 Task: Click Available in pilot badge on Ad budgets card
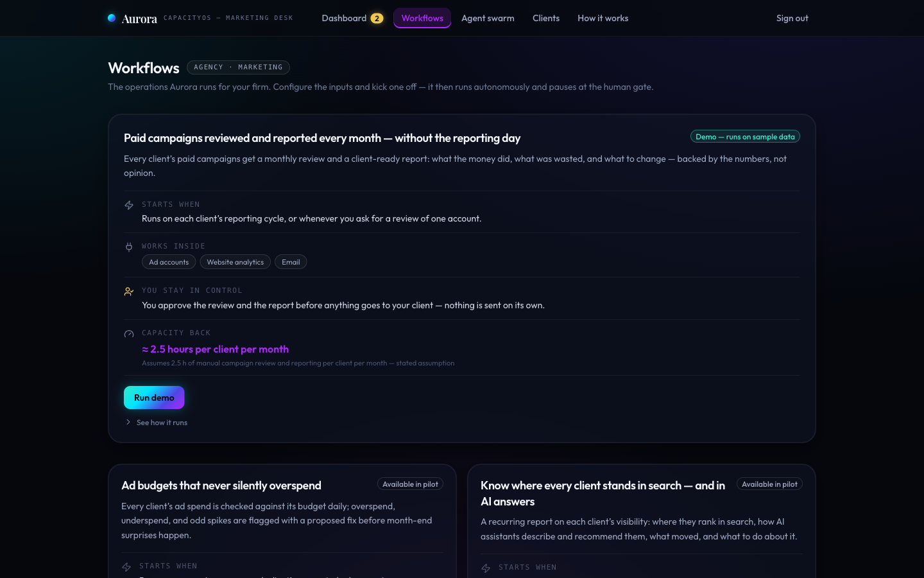(x=410, y=484)
